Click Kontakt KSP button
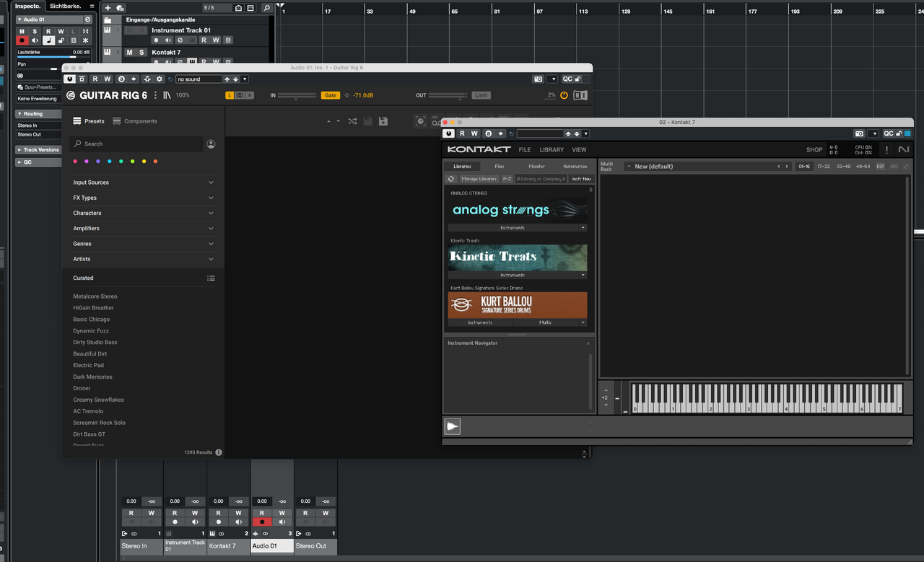This screenshot has width=924, height=562. pos(880,166)
